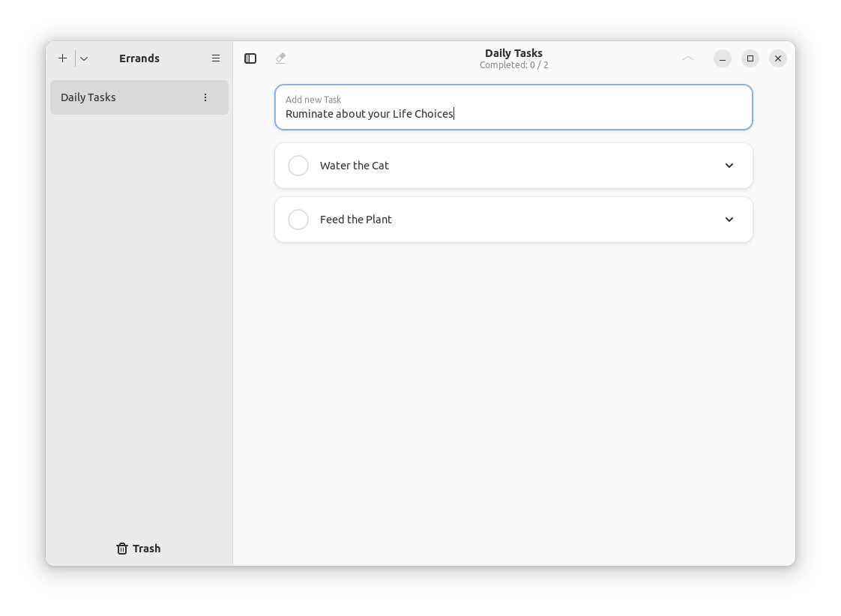Expand the Feed the Plant task details
This screenshot has width=841, height=616.
(729, 219)
